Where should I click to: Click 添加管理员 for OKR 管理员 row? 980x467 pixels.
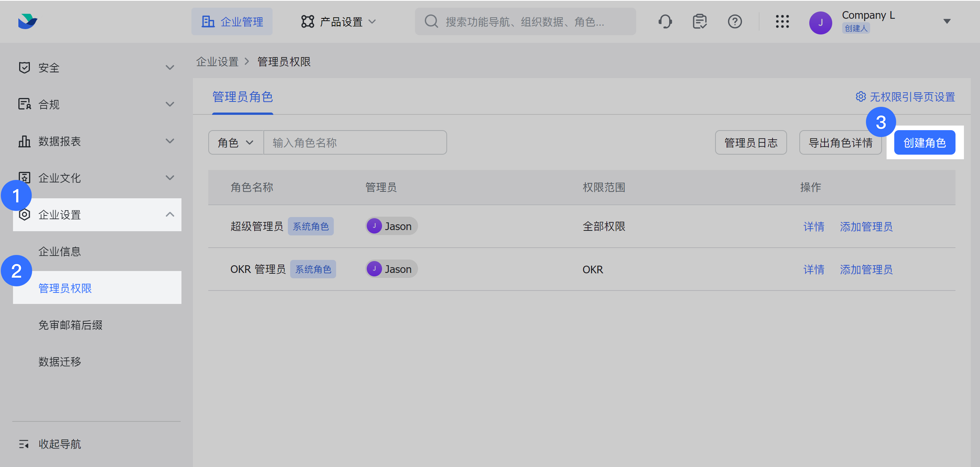click(x=866, y=269)
